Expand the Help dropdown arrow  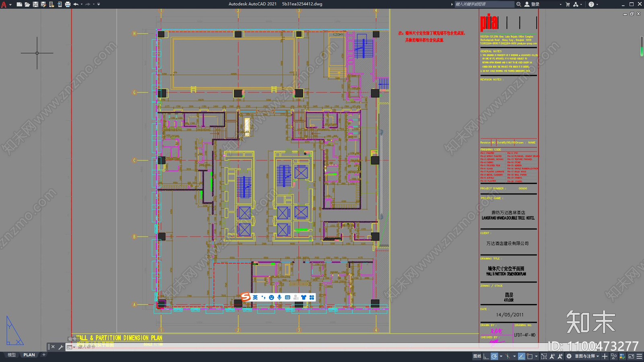pyautogui.click(x=597, y=4)
